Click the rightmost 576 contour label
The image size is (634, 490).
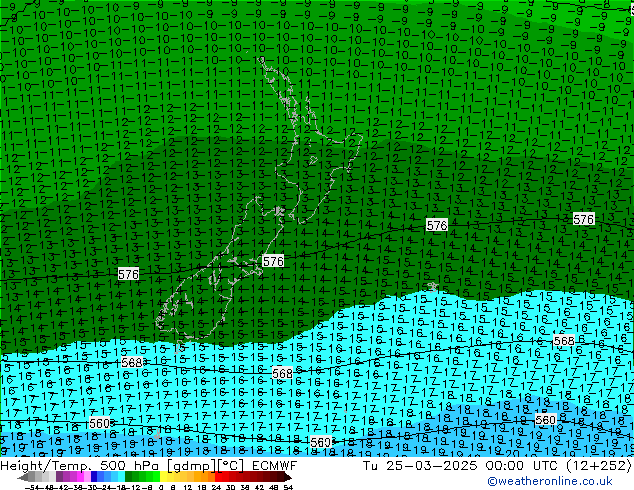(583, 219)
